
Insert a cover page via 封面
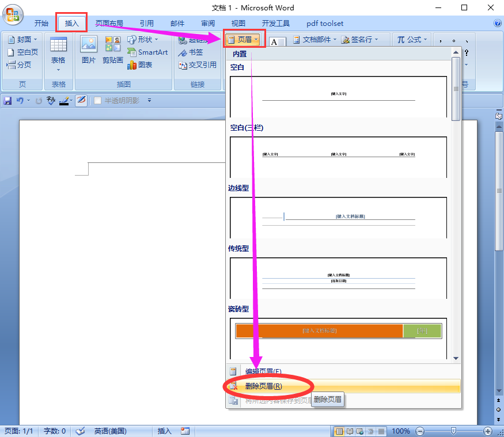click(x=22, y=40)
